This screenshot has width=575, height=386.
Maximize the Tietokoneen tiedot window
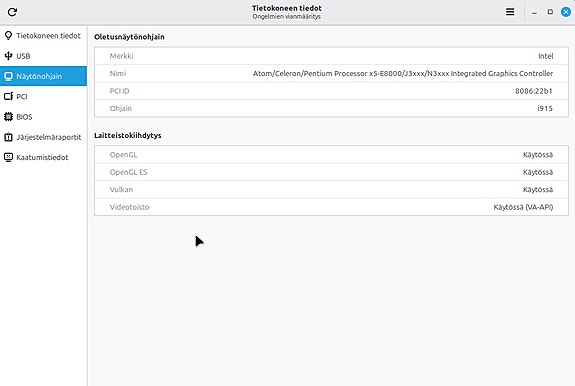pyautogui.click(x=550, y=12)
